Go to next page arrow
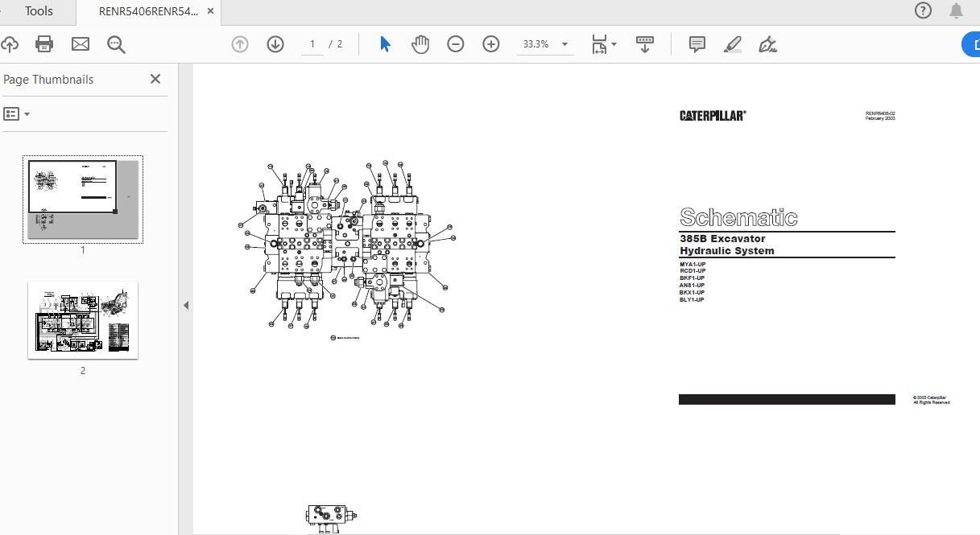 pyautogui.click(x=275, y=44)
